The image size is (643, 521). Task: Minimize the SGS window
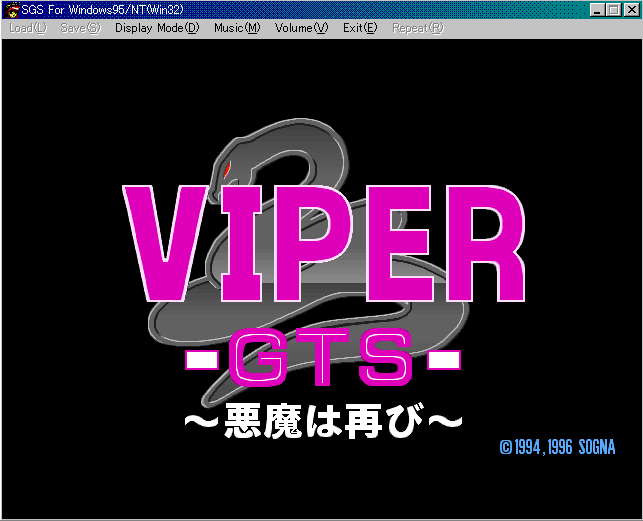[597, 10]
